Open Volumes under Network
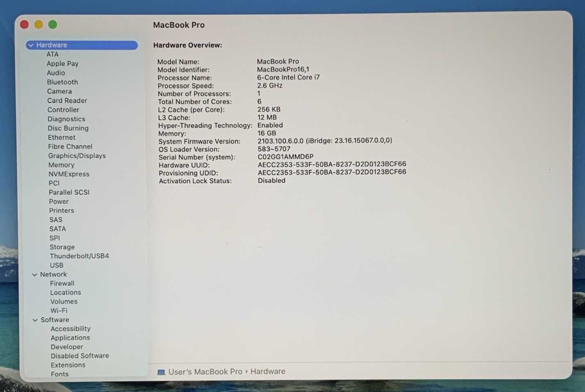The image size is (585, 392). (x=64, y=301)
